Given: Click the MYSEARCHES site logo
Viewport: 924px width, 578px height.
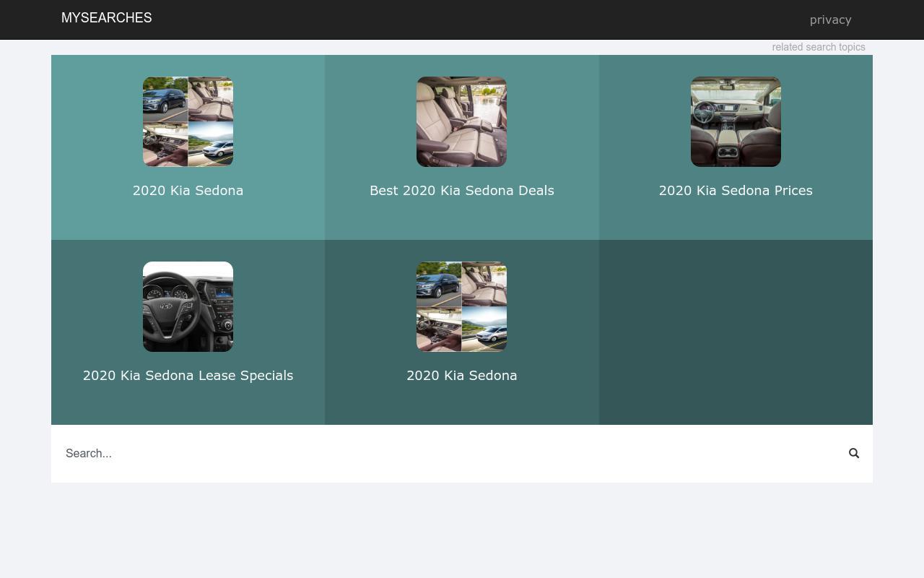Looking at the screenshot, I should tap(107, 18).
